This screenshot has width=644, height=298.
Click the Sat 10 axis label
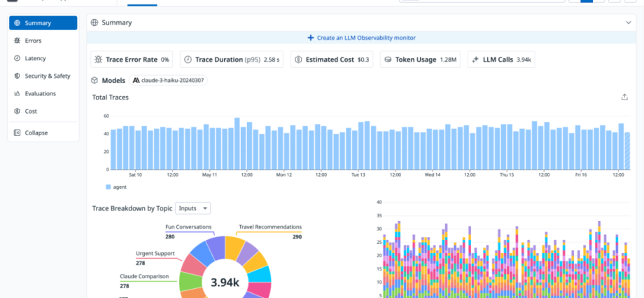136,175
